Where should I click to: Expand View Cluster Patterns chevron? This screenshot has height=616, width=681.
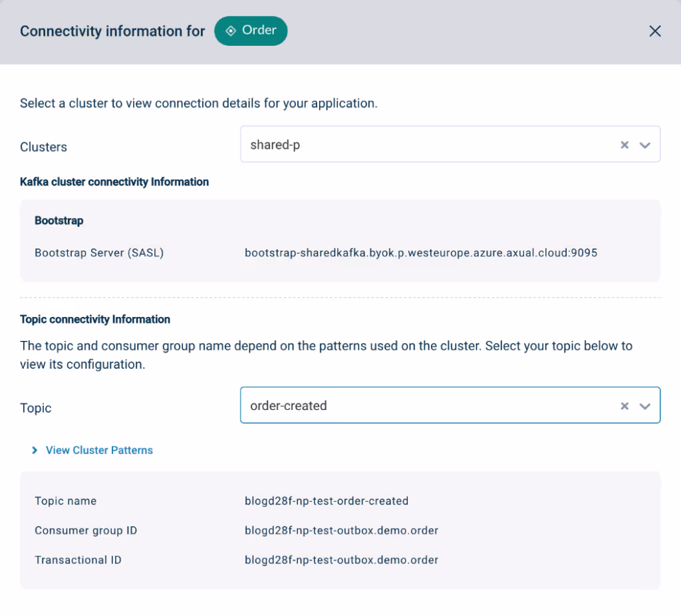[x=35, y=450]
